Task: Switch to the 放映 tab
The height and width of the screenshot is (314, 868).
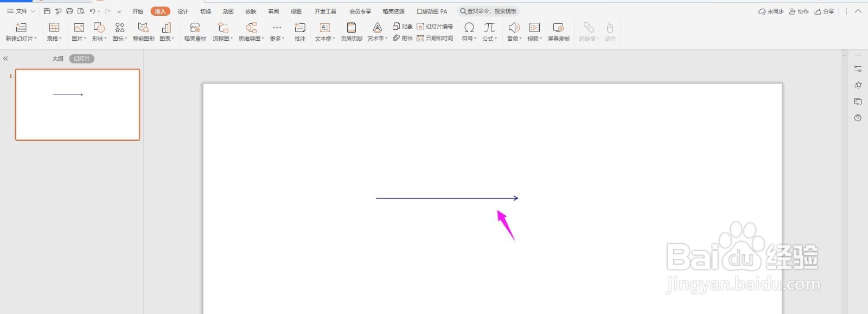Action: 251,11
